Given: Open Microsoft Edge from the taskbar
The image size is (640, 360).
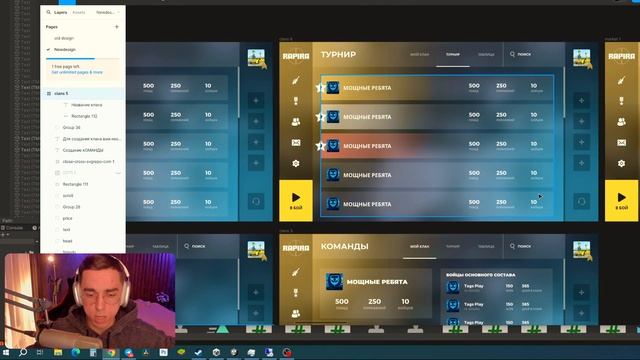Looking at the screenshot, I should pyautogui.click(x=76, y=352).
